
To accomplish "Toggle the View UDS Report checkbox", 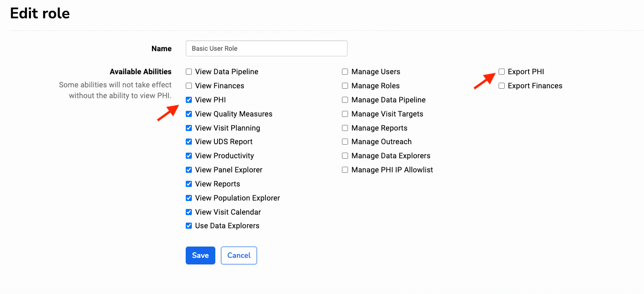I will click(x=189, y=141).
